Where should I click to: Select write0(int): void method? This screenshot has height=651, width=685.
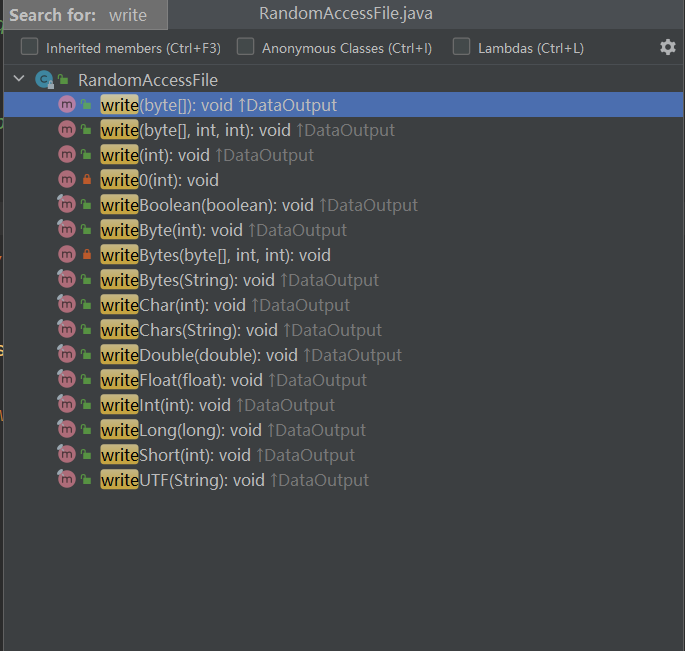[343, 180]
